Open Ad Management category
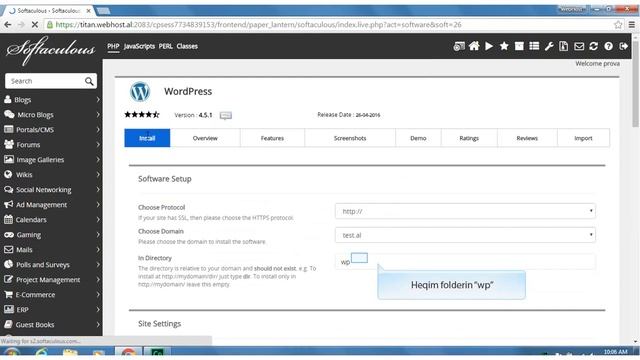 click(x=51, y=205)
